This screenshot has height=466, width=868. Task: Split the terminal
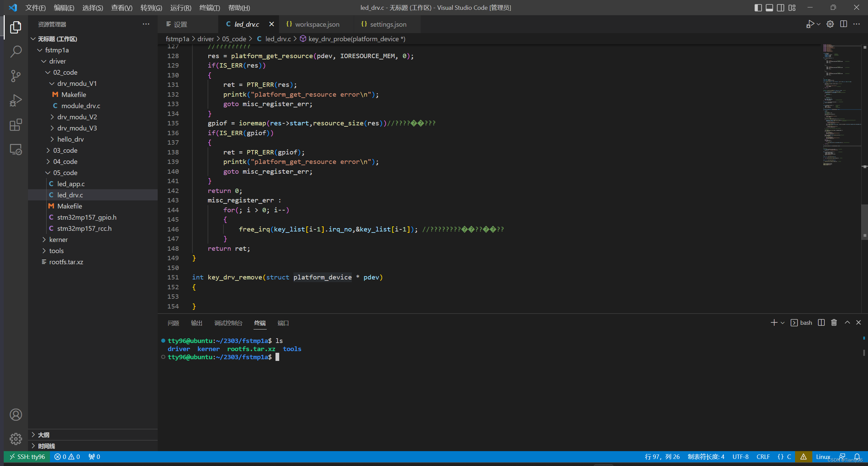tap(821, 323)
